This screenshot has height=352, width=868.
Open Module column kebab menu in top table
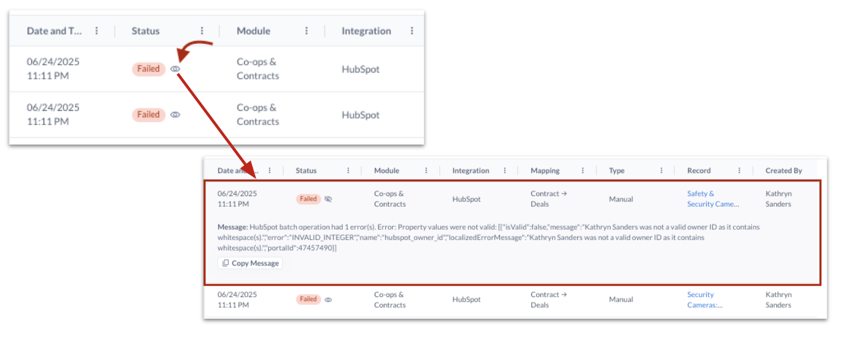pyautogui.click(x=307, y=31)
